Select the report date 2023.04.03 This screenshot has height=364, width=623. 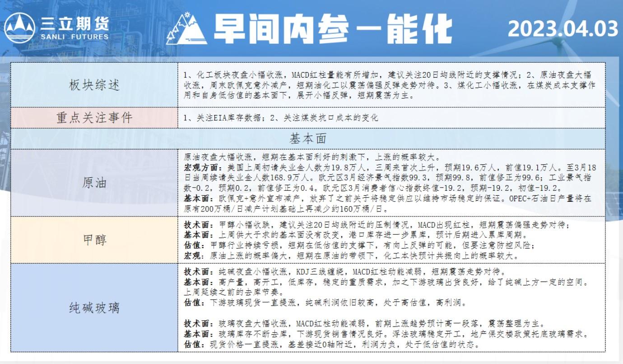coord(563,29)
